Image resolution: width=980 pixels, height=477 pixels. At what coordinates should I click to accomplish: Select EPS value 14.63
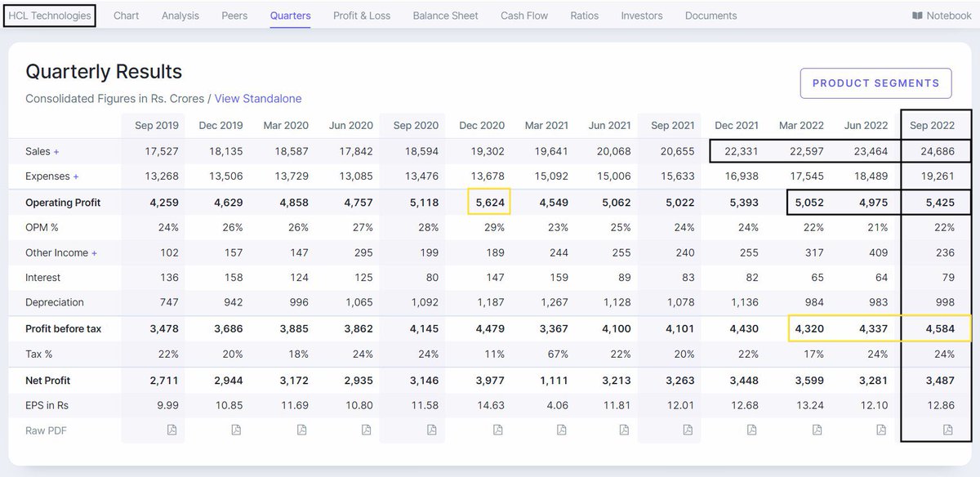point(491,405)
